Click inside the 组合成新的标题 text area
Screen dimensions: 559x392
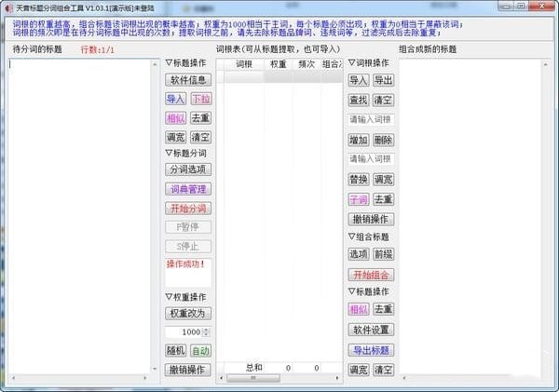coord(470,216)
